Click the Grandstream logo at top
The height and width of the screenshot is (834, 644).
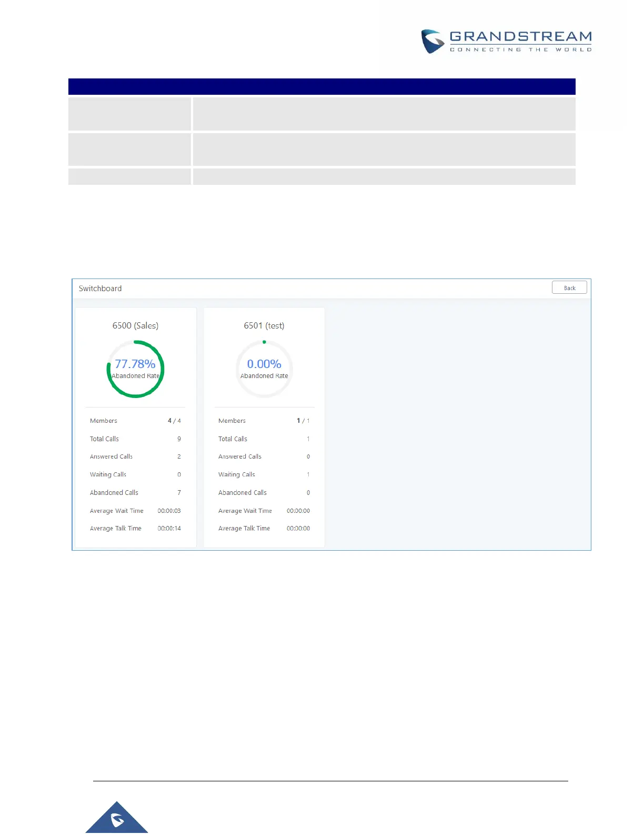coord(506,41)
